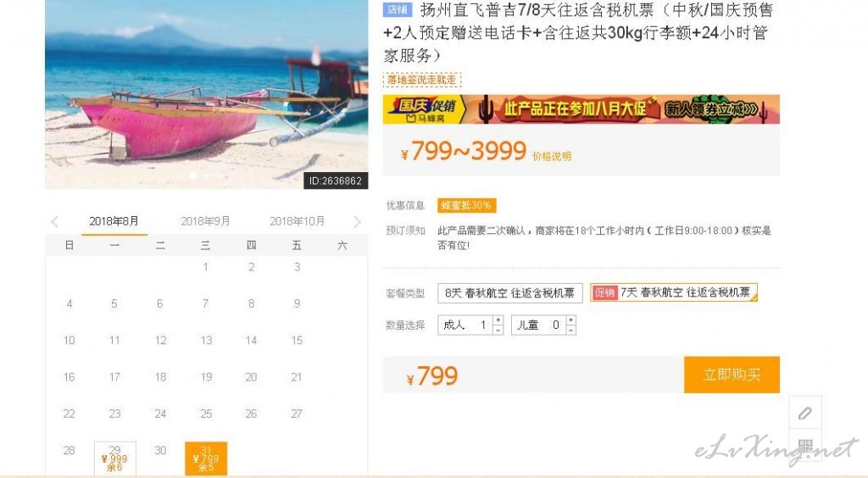Click the 蜂蜜抵30% discount tag
This screenshot has height=478, width=868.
point(466,205)
